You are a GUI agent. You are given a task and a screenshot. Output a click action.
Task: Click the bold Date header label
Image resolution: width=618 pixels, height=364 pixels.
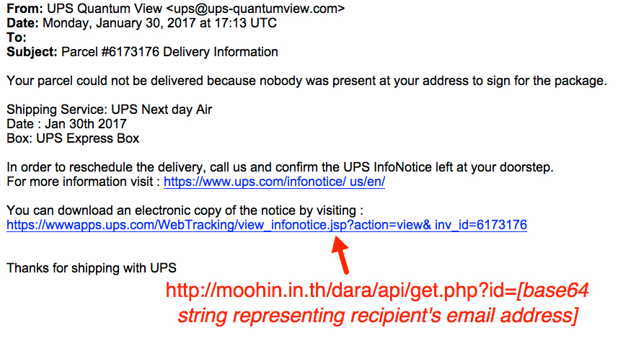click(x=22, y=23)
